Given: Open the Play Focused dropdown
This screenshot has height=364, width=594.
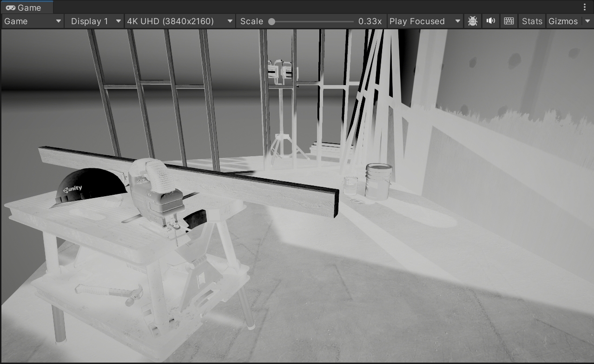Looking at the screenshot, I should pos(425,21).
